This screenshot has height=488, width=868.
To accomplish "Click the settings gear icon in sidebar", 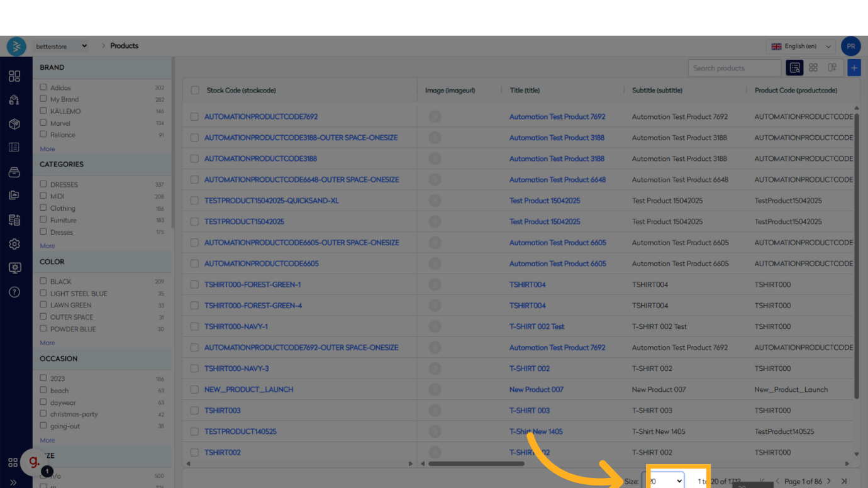I will click(14, 244).
